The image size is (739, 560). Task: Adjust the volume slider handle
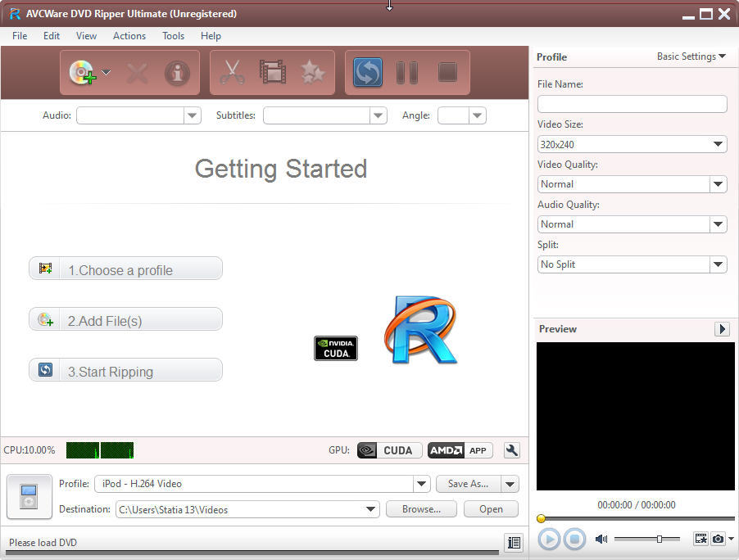pos(660,539)
